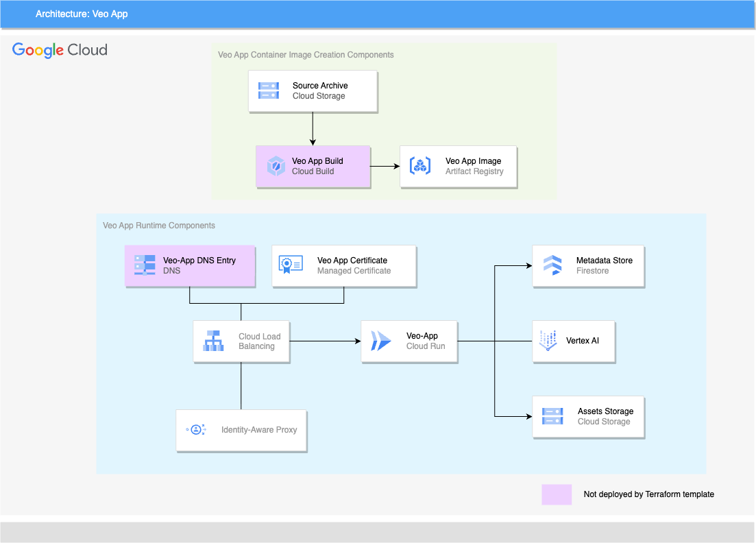Select the Cloud Build hexagon icon

point(276,166)
